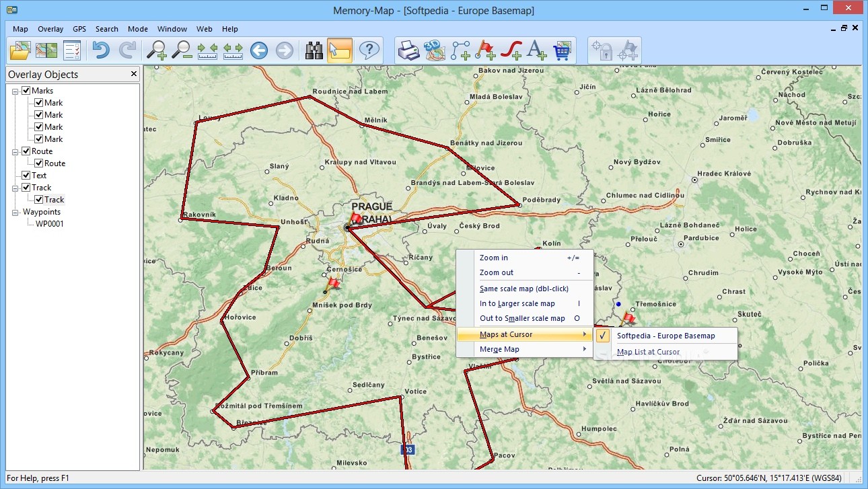This screenshot has width=868, height=489.
Task: Go back to previous map view
Action: click(x=259, y=50)
